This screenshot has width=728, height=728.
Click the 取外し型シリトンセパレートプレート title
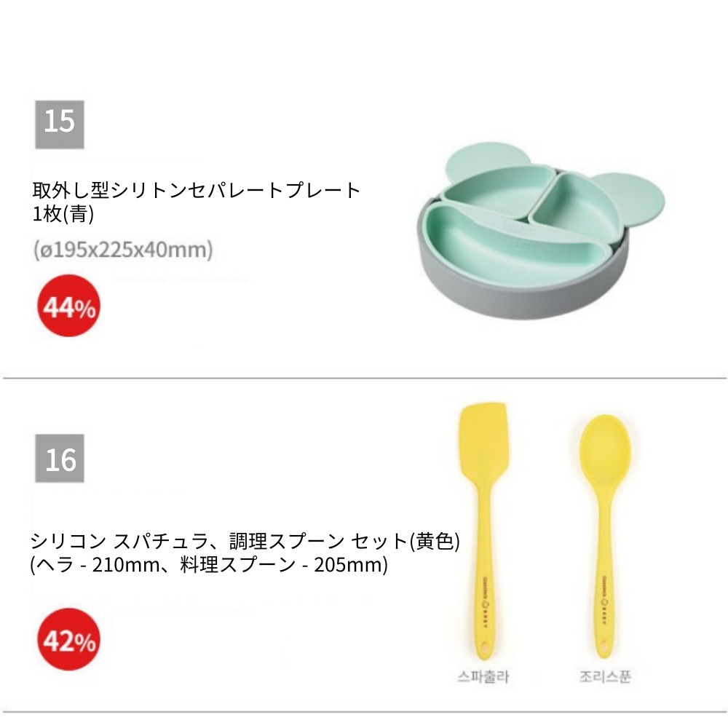197,191
